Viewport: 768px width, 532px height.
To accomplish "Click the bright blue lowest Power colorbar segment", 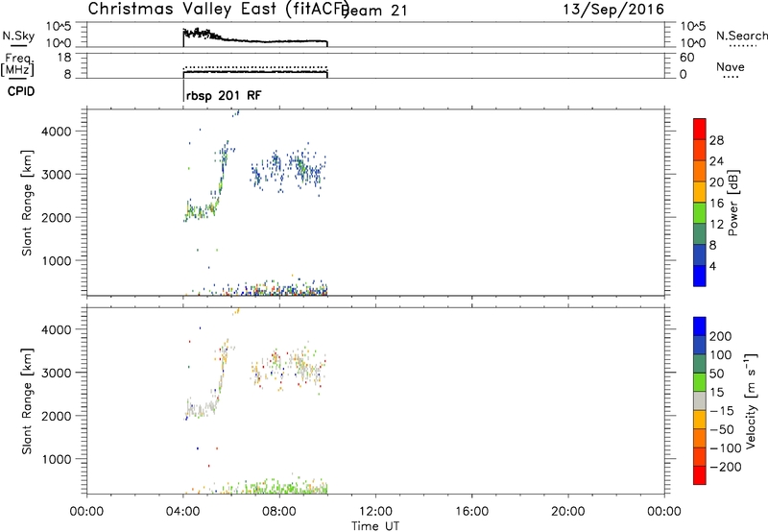I will pos(700,276).
